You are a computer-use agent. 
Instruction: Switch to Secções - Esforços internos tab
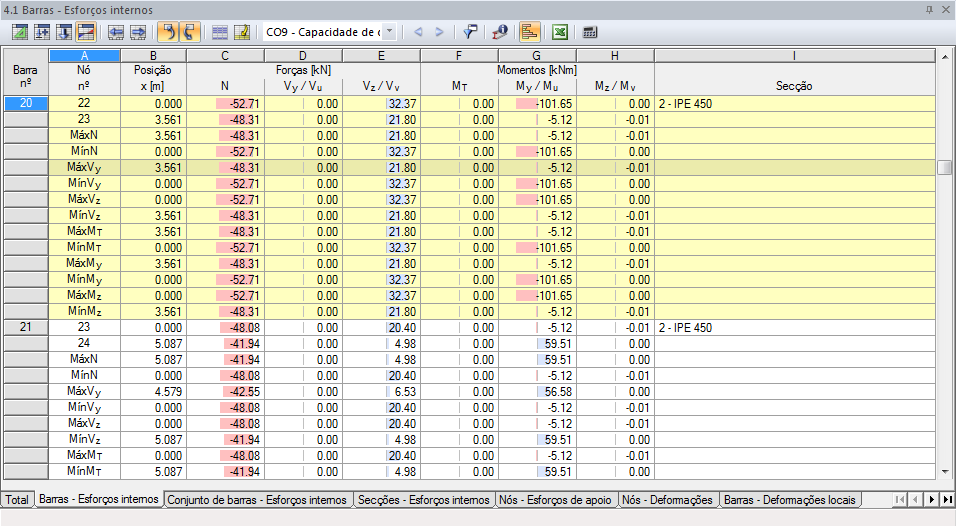(424, 500)
